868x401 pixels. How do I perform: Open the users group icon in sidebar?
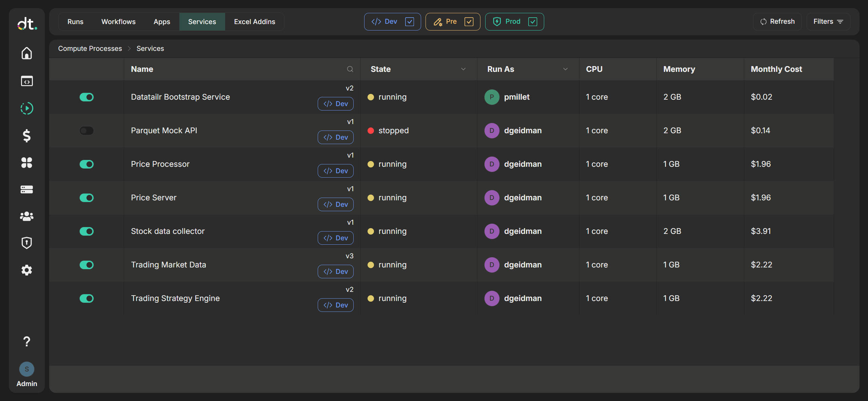27,216
